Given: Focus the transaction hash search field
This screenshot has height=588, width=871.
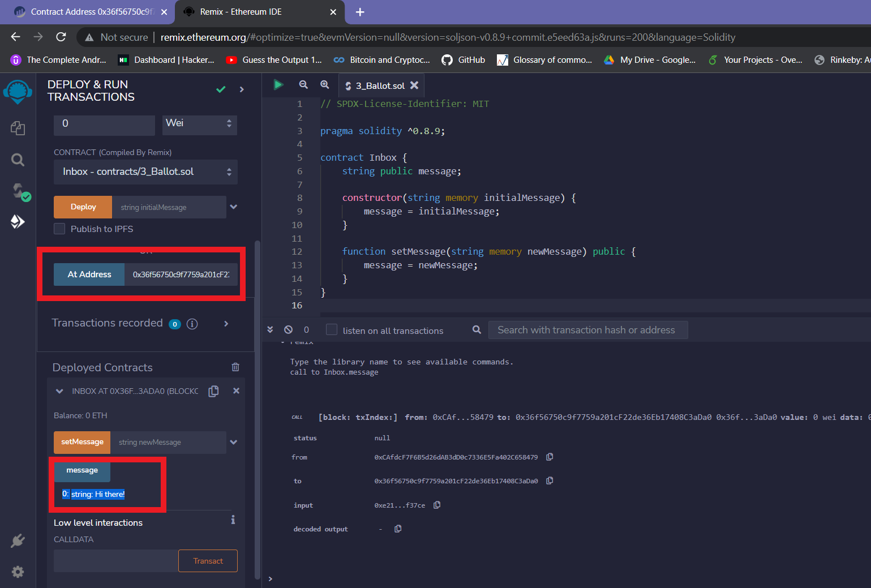Looking at the screenshot, I should click(588, 330).
